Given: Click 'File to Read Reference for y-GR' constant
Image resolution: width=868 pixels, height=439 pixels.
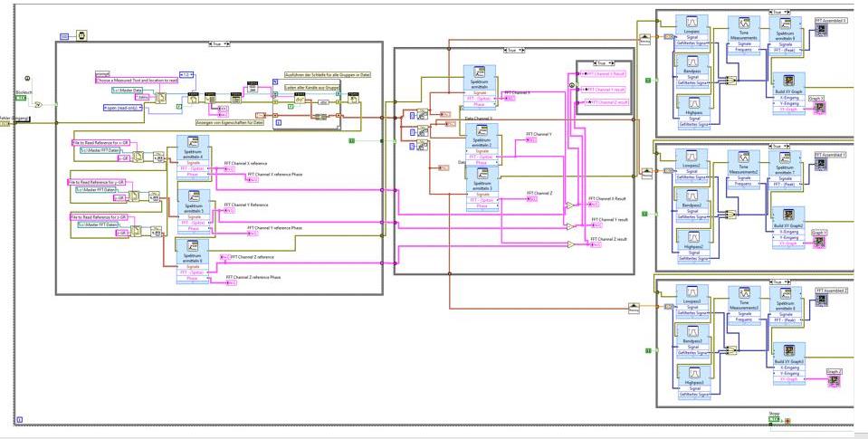Looking at the screenshot, I should pos(97,182).
